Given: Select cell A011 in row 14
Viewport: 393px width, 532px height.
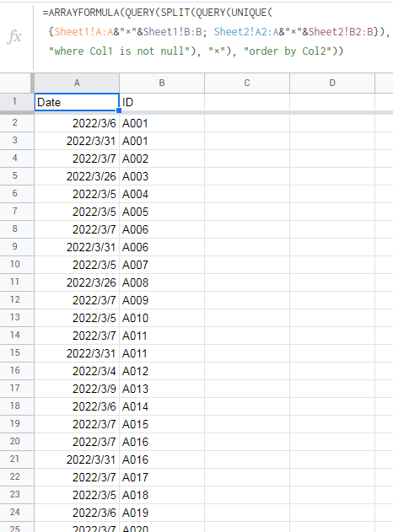Looking at the screenshot, I should click(x=162, y=336).
